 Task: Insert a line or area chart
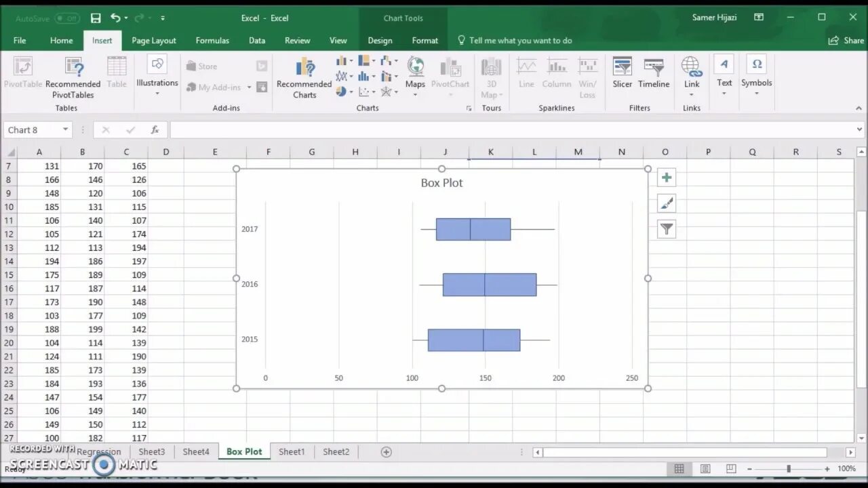tap(344, 76)
